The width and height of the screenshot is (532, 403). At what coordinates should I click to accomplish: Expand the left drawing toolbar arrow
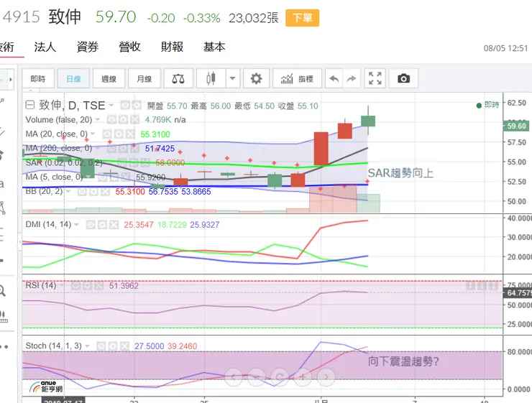point(11,80)
